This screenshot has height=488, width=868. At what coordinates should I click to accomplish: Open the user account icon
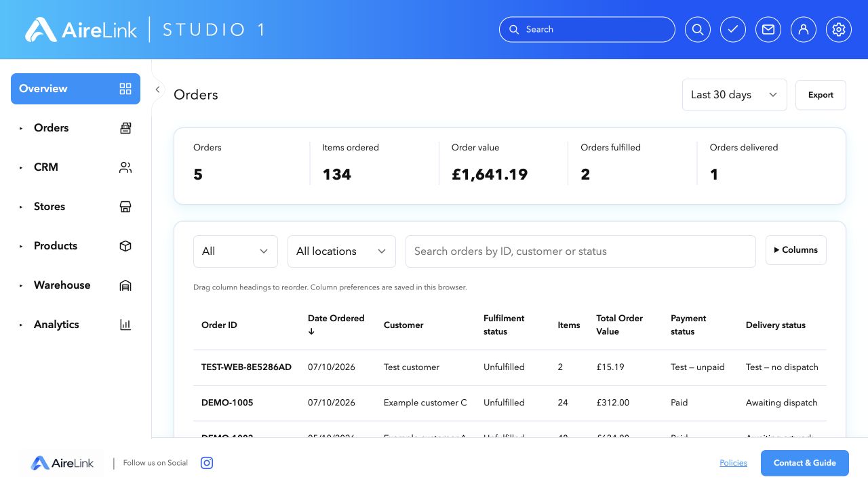point(804,30)
